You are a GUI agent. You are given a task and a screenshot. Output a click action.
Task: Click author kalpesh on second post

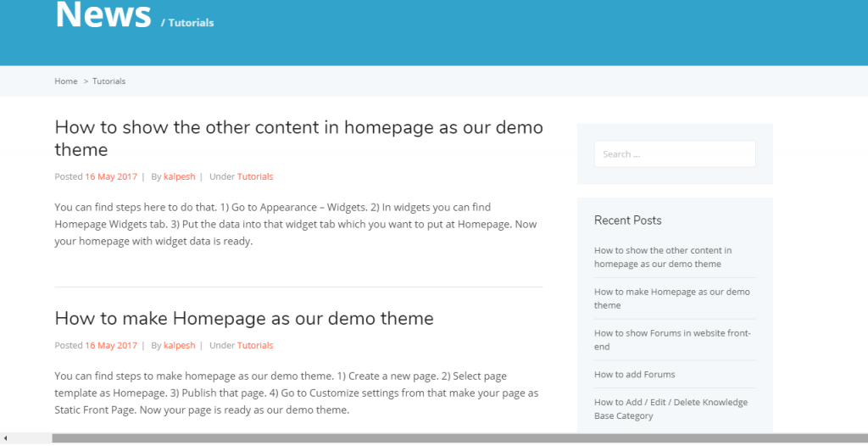pos(180,345)
